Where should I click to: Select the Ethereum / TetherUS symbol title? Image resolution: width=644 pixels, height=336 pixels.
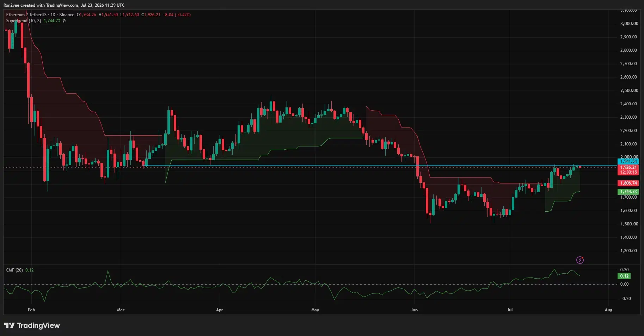point(40,15)
